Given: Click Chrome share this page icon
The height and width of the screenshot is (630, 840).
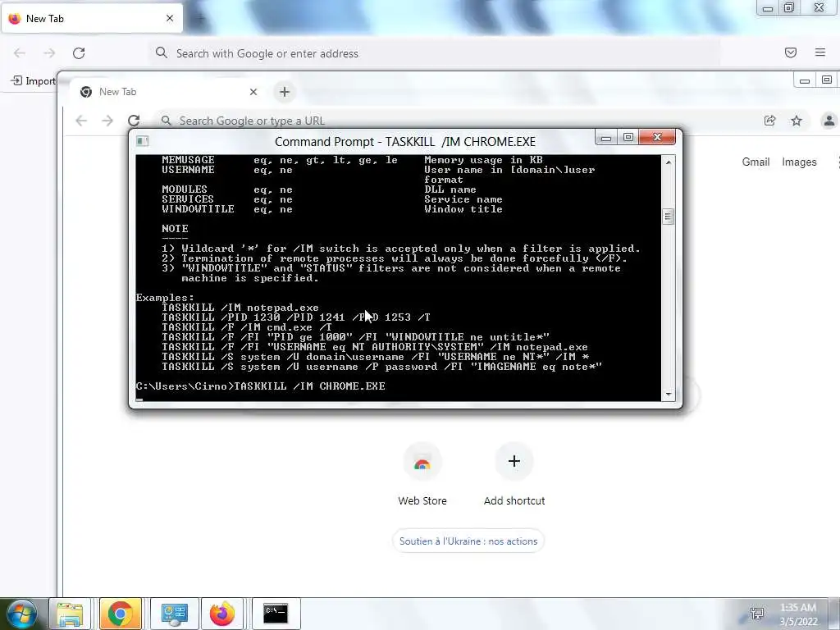Looking at the screenshot, I should pos(769,121).
